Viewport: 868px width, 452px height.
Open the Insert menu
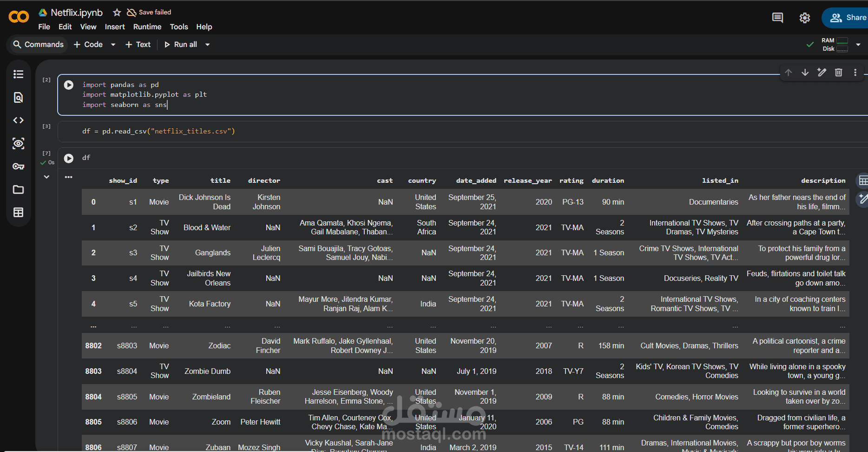(115, 27)
